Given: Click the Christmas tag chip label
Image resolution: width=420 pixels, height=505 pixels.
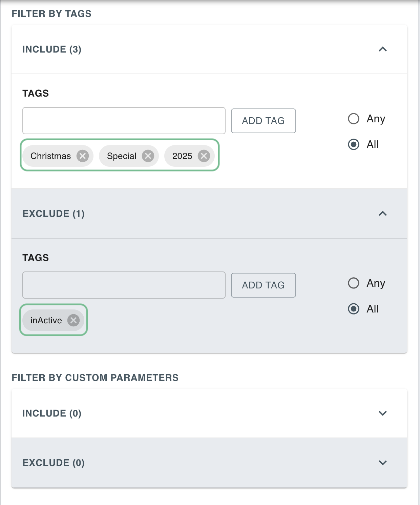Looking at the screenshot, I should tap(51, 156).
